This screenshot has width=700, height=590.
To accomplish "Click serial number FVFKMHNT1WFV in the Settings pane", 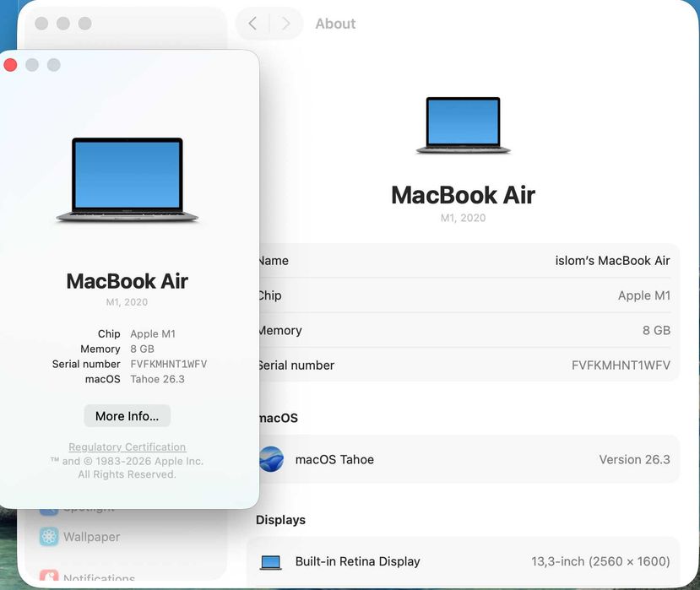I will point(621,365).
